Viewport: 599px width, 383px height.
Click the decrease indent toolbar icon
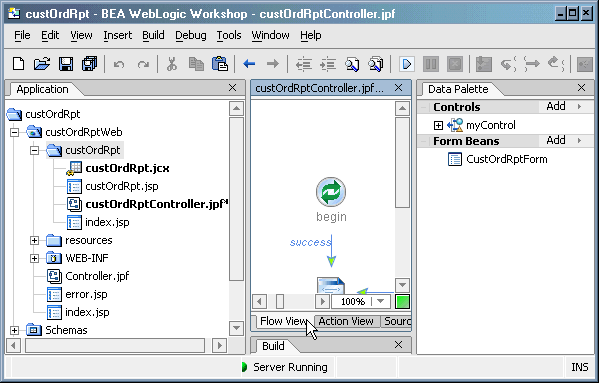304,64
